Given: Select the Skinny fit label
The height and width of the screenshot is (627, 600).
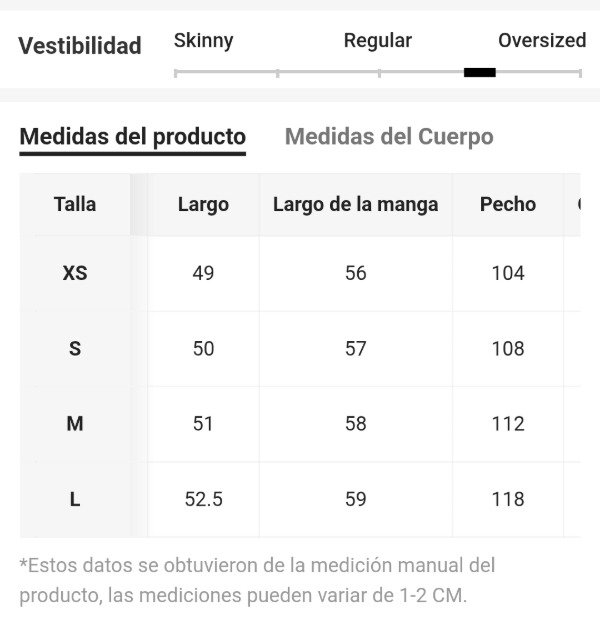Looking at the screenshot, I should pyautogui.click(x=203, y=41).
